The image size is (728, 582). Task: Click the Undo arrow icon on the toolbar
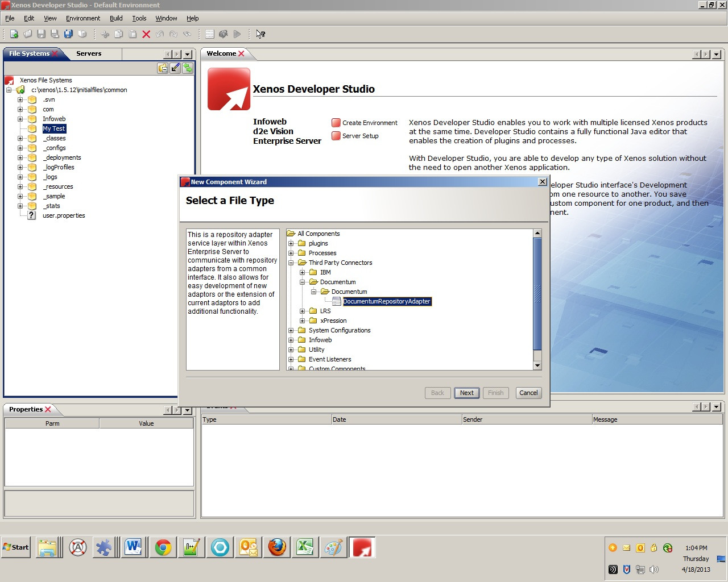[160, 34]
